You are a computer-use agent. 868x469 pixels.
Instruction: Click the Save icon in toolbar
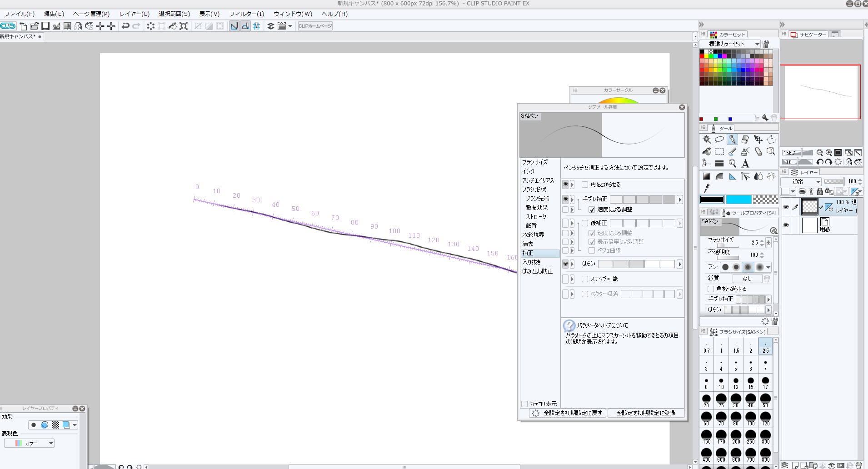coord(45,26)
